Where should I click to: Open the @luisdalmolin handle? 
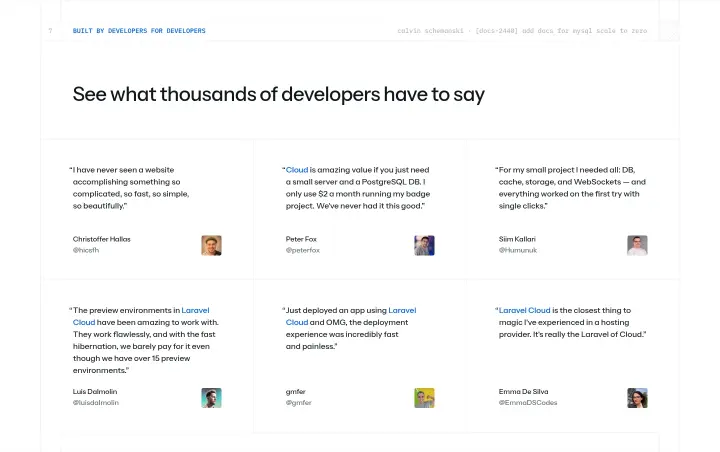(96, 403)
